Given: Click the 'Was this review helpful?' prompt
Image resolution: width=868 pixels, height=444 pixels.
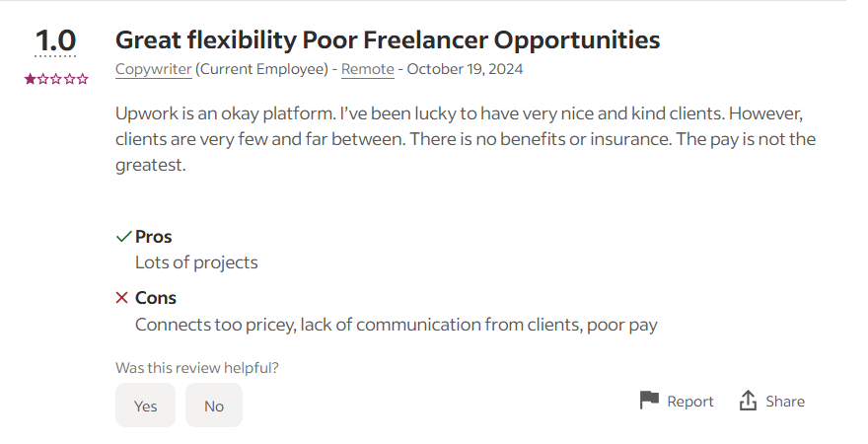Looking at the screenshot, I should (197, 368).
